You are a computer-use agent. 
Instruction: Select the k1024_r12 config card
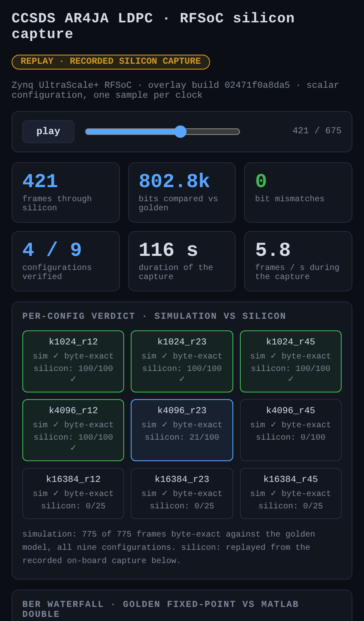pyautogui.click(x=73, y=361)
